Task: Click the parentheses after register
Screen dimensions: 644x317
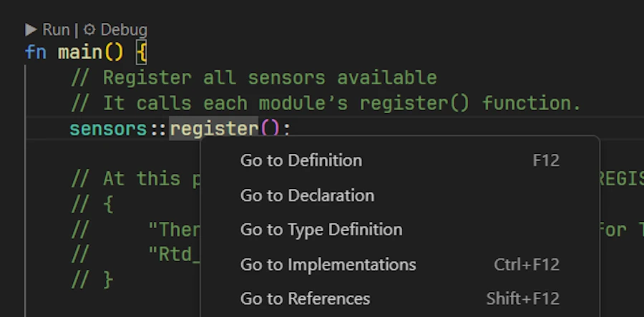Action: point(270,129)
